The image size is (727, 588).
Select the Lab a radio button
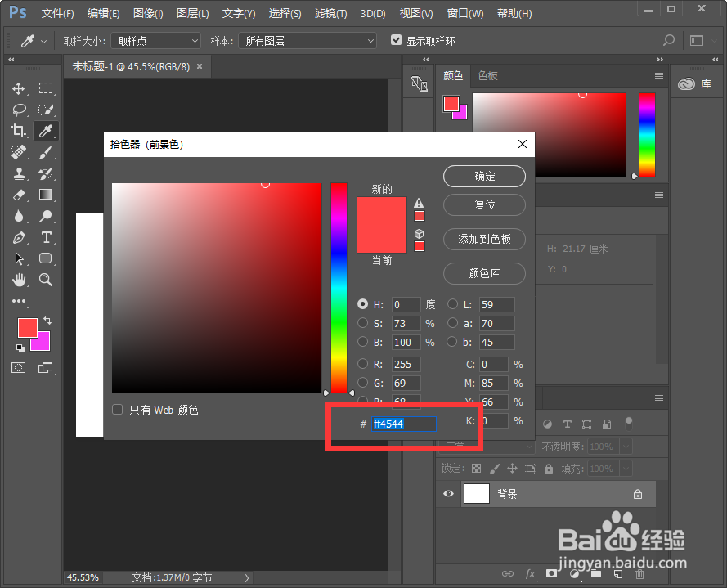tap(452, 323)
